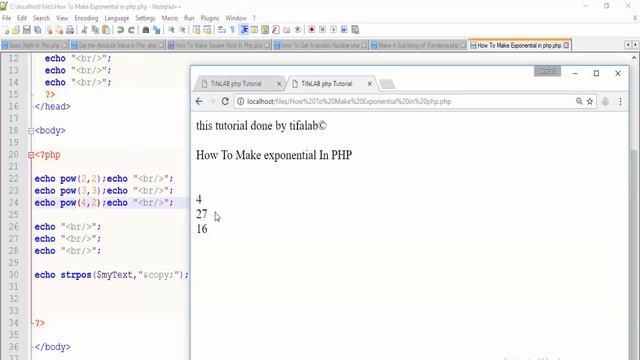Go back in the browser
640x360 pixels.
pyautogui.click(x=199, y=102)
